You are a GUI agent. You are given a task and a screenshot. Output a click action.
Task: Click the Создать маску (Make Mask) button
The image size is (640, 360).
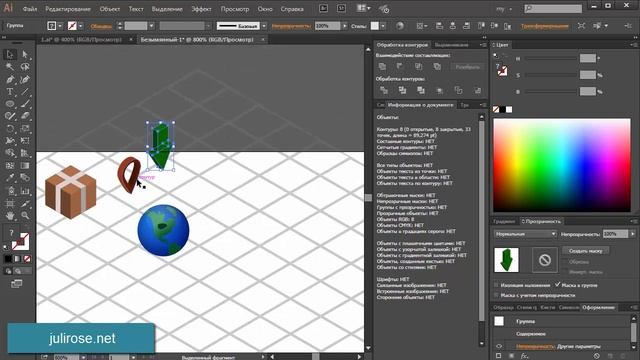pyautogui.click(x=585, y=251)
